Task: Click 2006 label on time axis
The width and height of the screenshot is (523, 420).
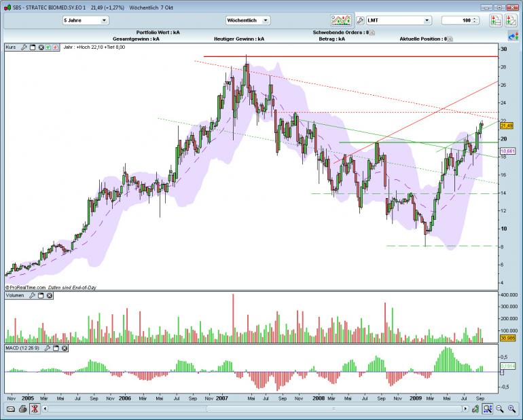Action: point(125,398)
